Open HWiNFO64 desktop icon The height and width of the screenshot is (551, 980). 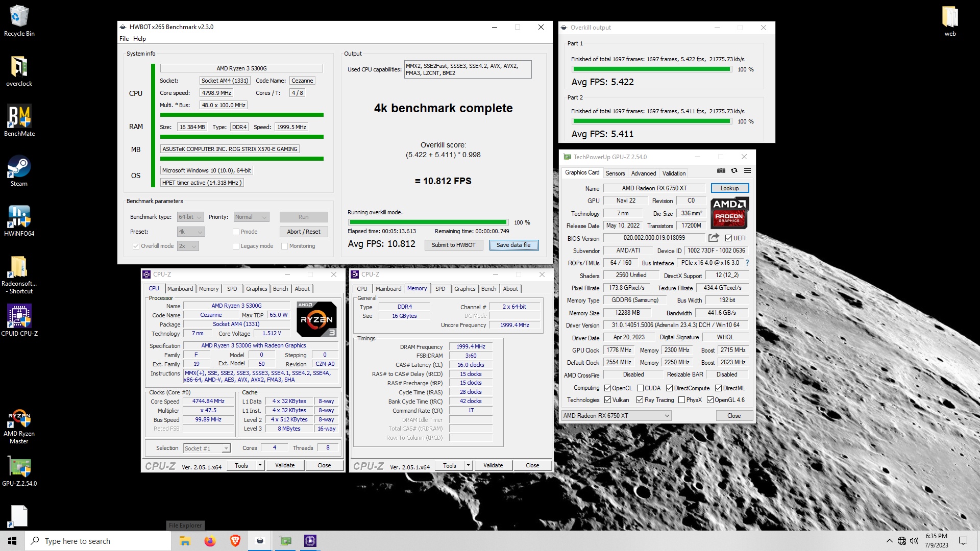[x=19, y=221]
